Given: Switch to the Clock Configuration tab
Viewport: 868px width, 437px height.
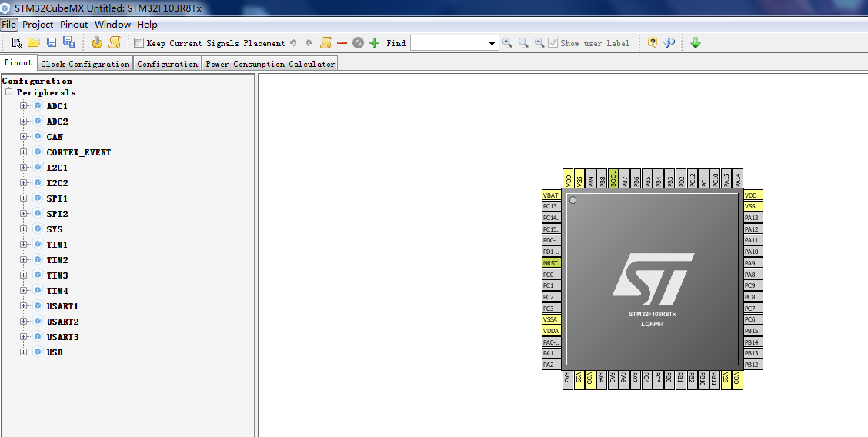Looking at the screenshot, I should (x=85, y=64).
